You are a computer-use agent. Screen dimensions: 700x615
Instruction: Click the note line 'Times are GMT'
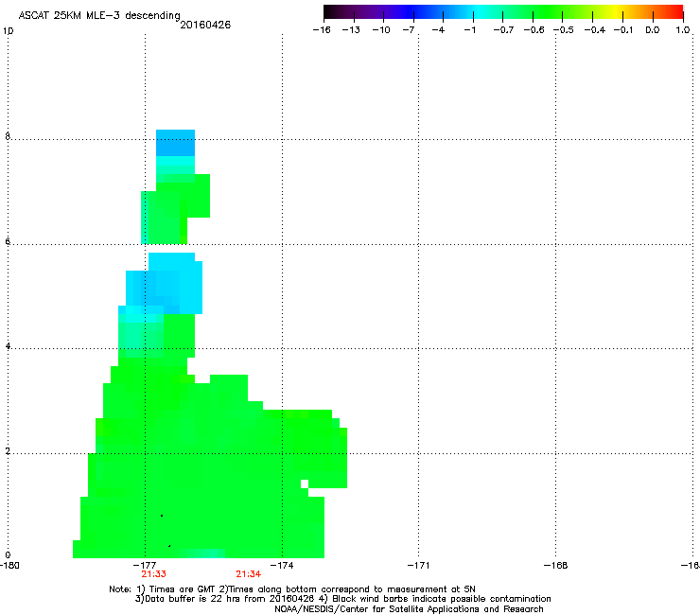click(175, 589)
